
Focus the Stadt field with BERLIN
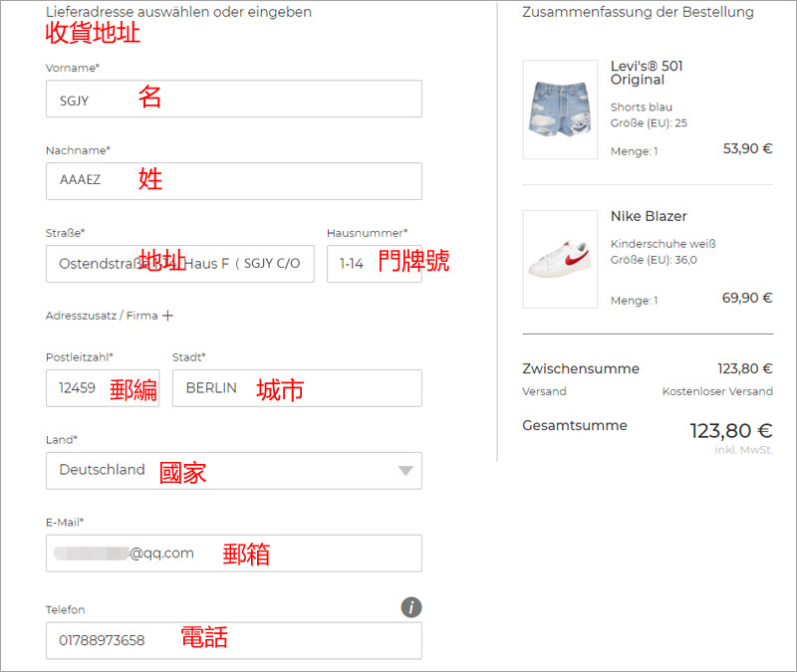pos(296,388)
